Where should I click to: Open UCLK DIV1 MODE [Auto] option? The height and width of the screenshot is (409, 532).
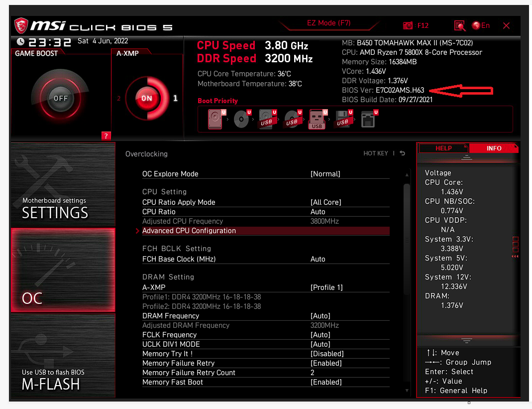(266, 344)
